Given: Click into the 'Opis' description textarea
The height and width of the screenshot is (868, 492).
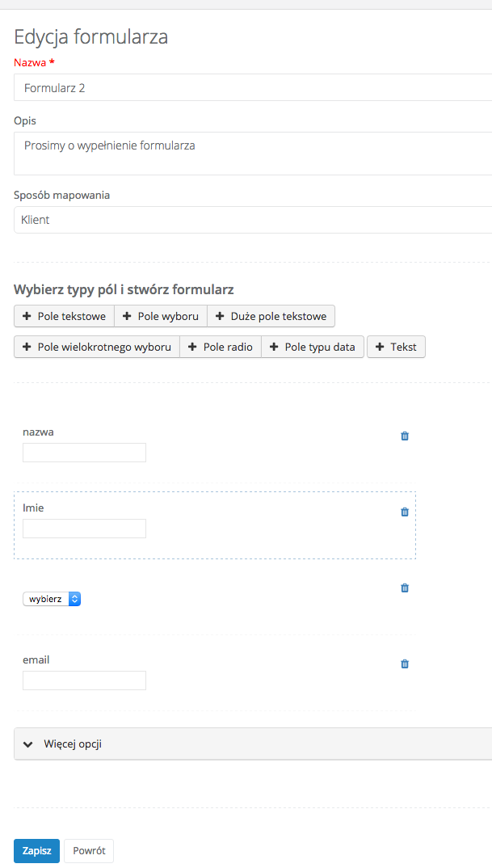Looking at the screenshot, I should pos(252,154).
